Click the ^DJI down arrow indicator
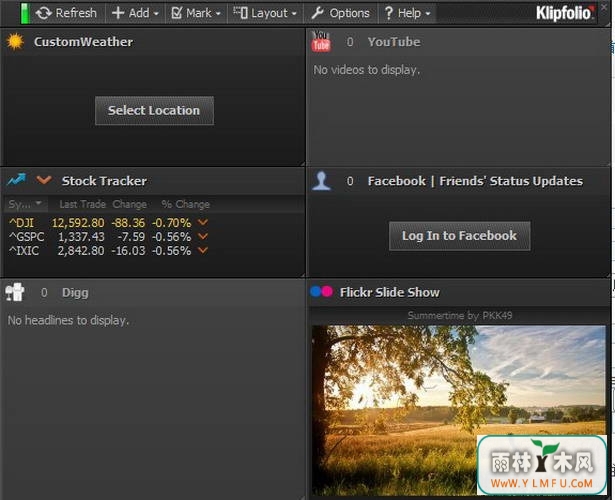This screenshot has height=500, width=615. [x=203, y=222]
